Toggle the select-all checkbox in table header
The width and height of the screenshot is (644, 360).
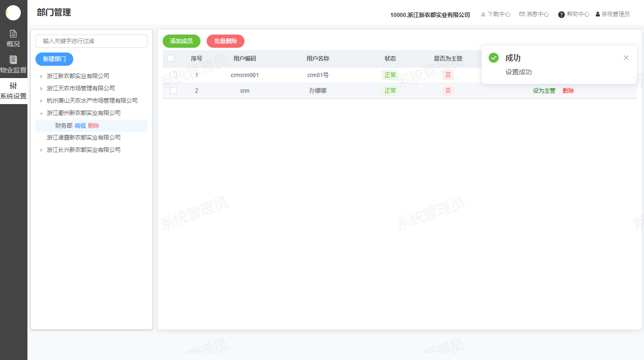[171, 58]
